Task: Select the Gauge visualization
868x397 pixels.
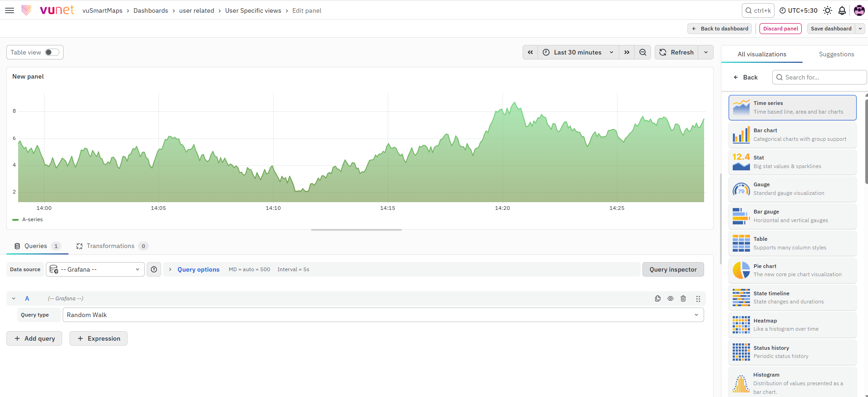Action: click(x=792, y=189)
